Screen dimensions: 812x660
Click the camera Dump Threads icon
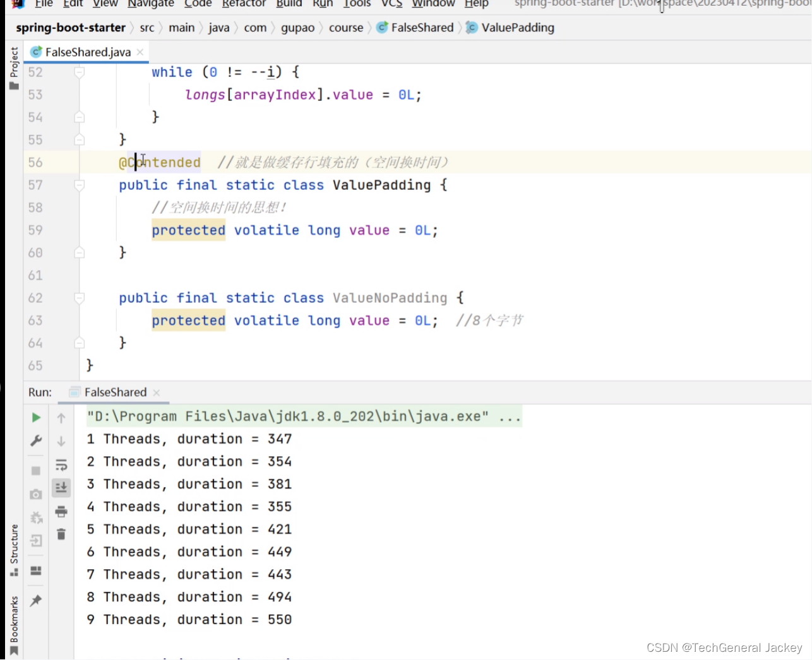(36, 494)
